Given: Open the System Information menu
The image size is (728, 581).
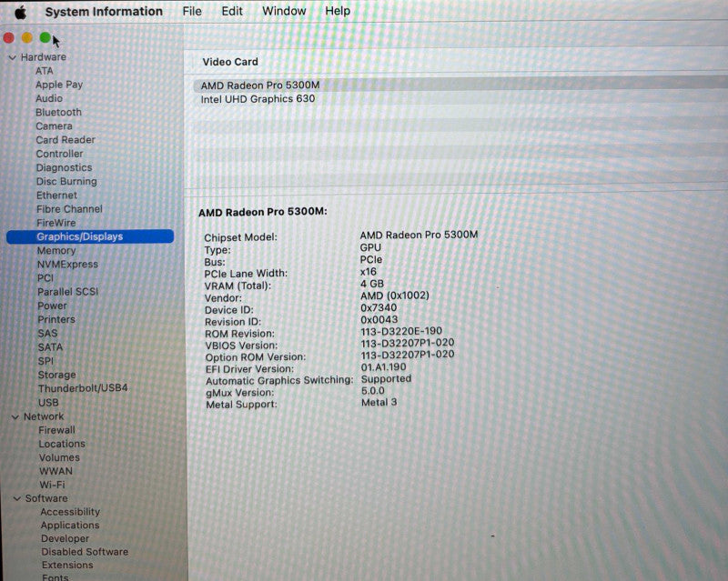Looking at the screenshot, I should click(104, 12).
